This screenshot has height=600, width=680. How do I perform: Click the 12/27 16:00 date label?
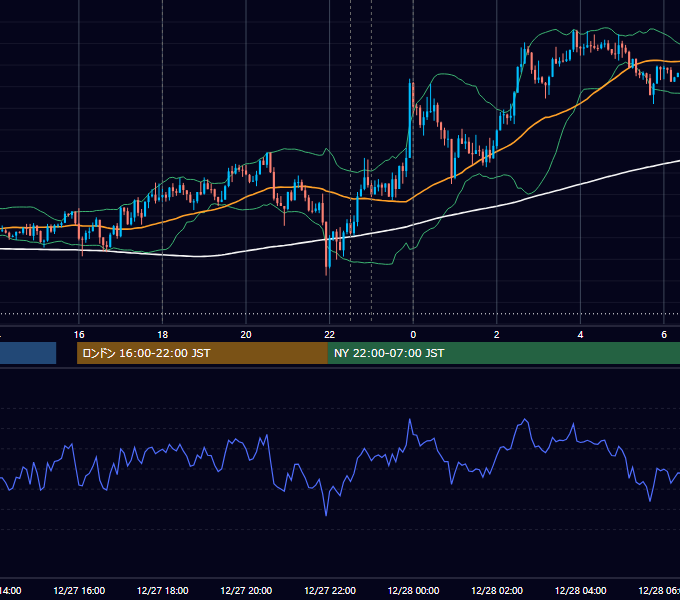pyautogui.click(x=79, y=590)
